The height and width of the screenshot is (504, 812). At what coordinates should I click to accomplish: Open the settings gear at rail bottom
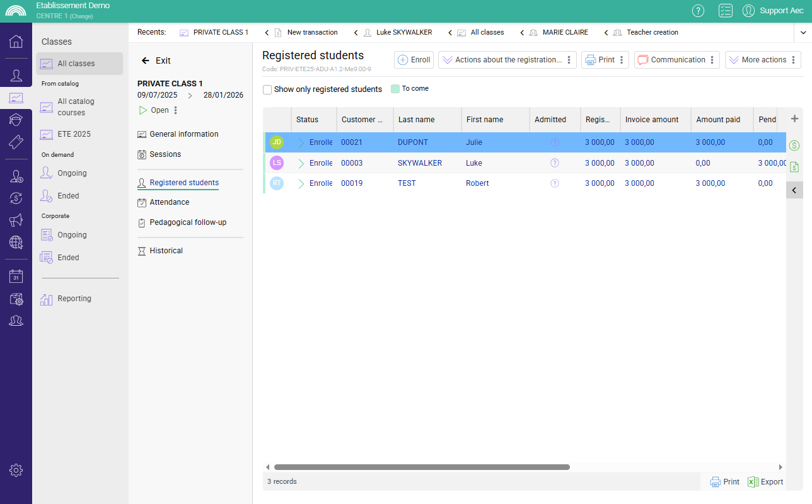click(x=16, y=470)
